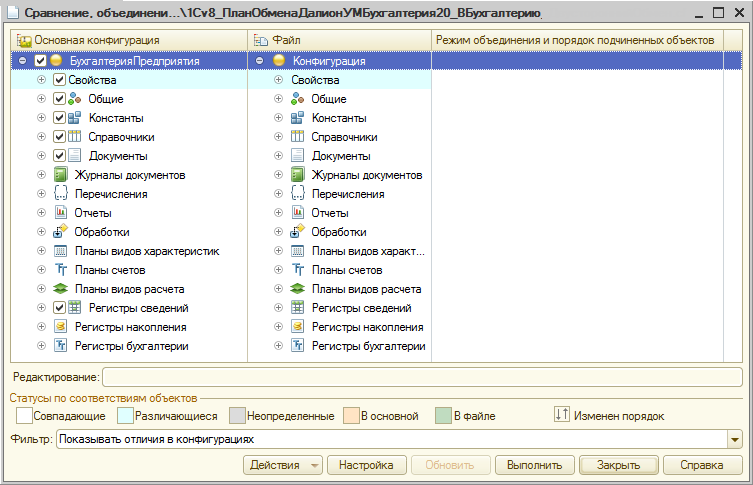Click Обработки icon in Файл column
The height and width of the screenshot is (485, 753).
(x=298, y=231)
